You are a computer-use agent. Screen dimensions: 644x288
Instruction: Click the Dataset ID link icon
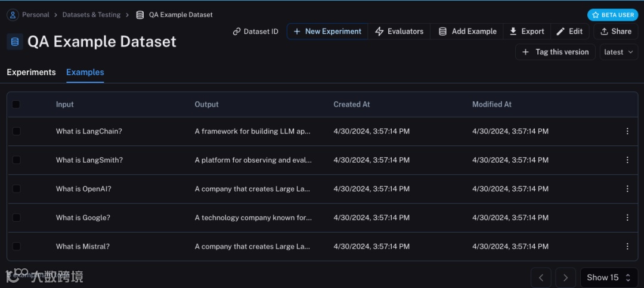click(x=237, y=32)
